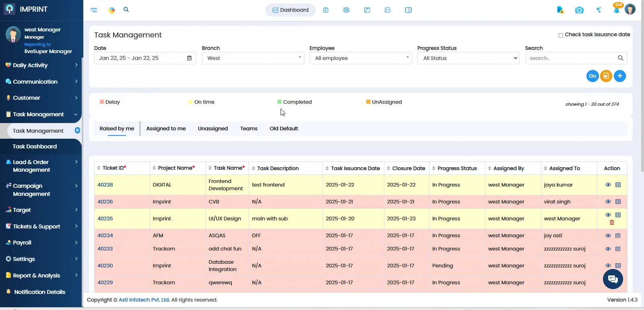
Task: Click the camera icon in header
Action: point(579,10)
